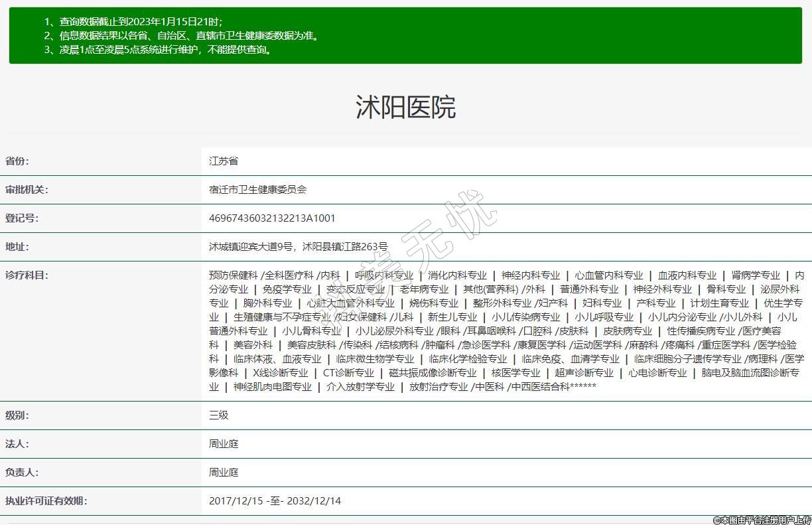Click the notice line about 卫生健康委 data
This screenshot has height=525, width=812.
pos(182,36)
